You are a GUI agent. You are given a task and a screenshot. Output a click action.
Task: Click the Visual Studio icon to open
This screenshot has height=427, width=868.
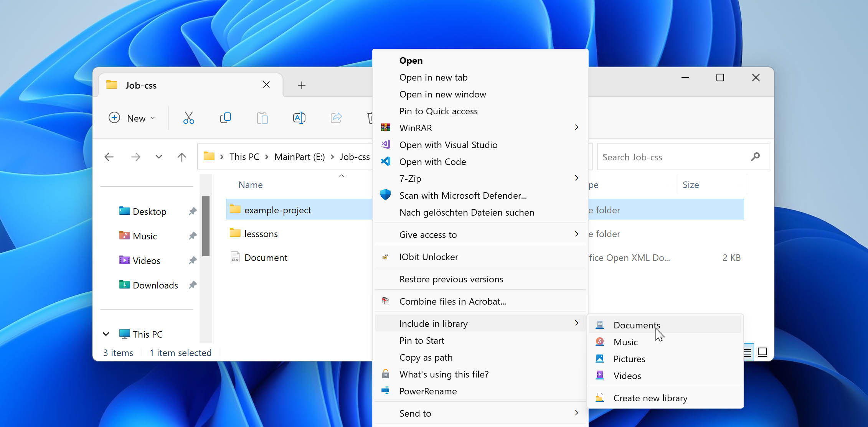[386, 144]
